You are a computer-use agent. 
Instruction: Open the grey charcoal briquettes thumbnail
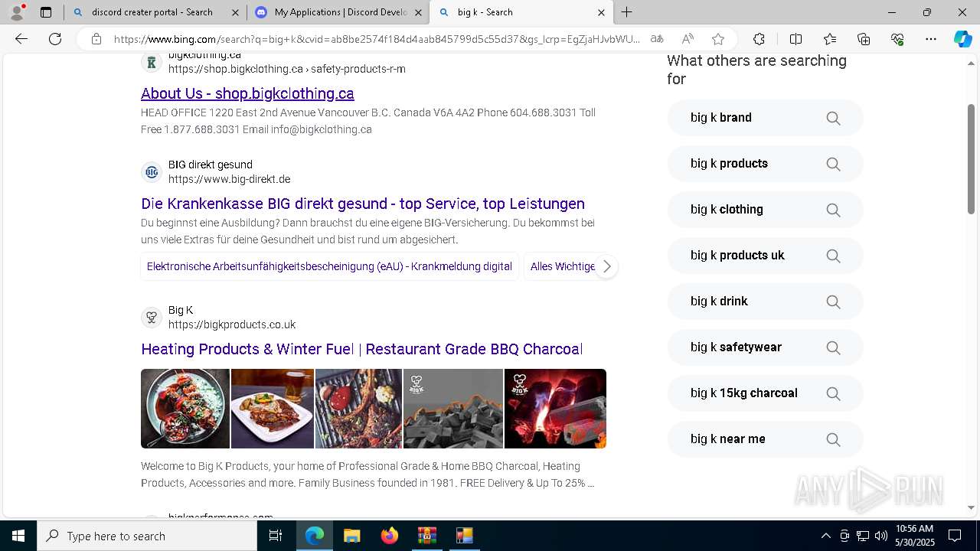[x=453, y=409]
